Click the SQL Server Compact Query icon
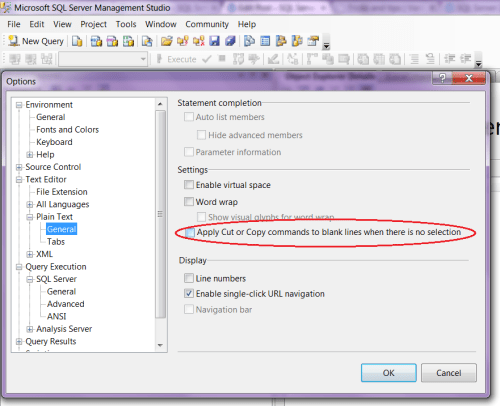The height and width of the screenshot is (406, 500). [147, 41]
